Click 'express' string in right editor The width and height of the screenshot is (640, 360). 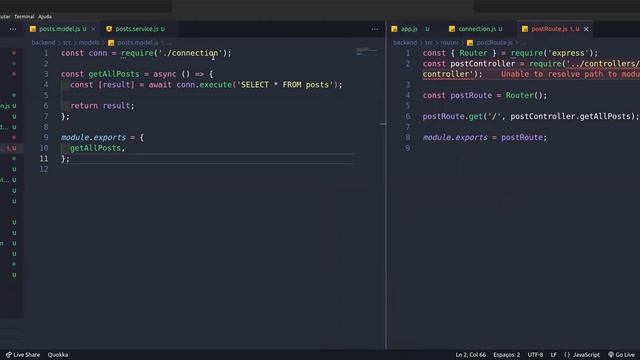(x=568, y=53)
